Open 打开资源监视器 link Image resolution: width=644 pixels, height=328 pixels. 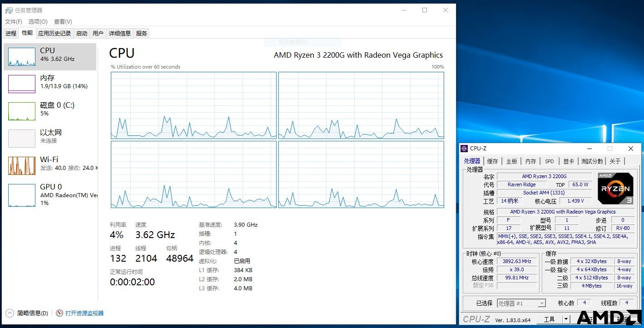84,313
